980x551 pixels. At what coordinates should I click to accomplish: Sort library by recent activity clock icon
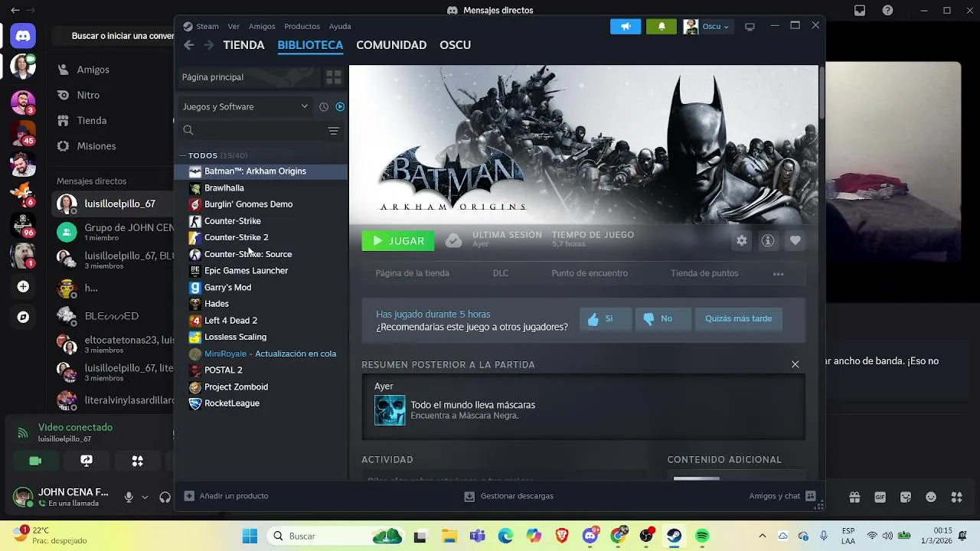point(324,107)
